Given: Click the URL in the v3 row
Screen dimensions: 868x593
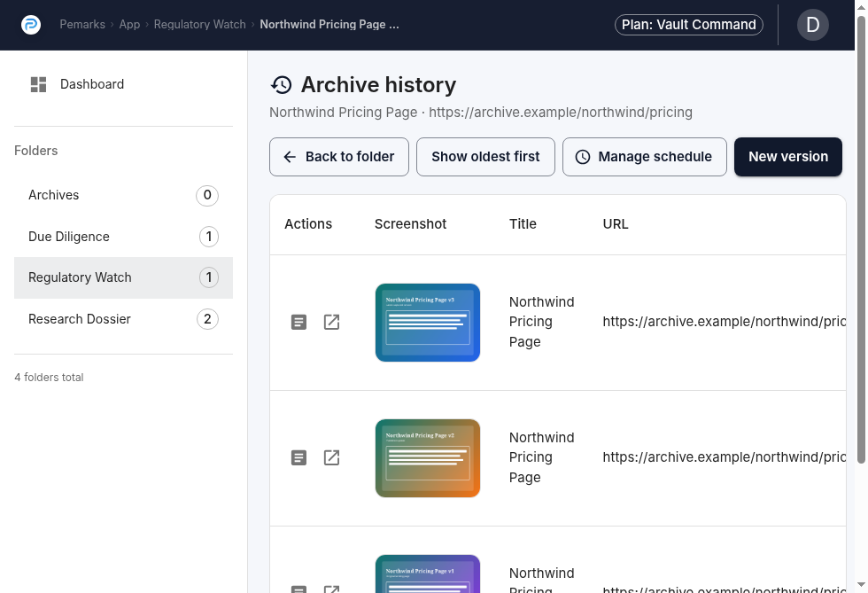Looking at the screenshot, I should (x=725, y=322).
